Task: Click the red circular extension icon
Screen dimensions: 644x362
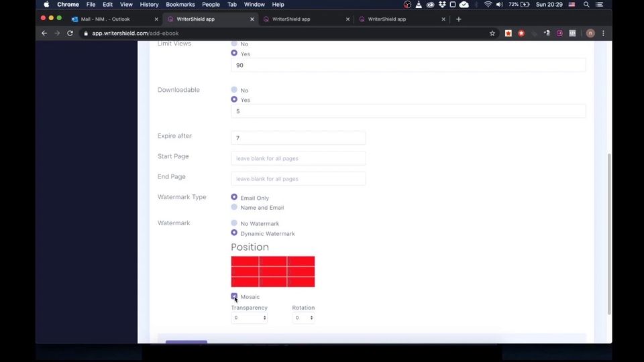Action: pos(521,34)
